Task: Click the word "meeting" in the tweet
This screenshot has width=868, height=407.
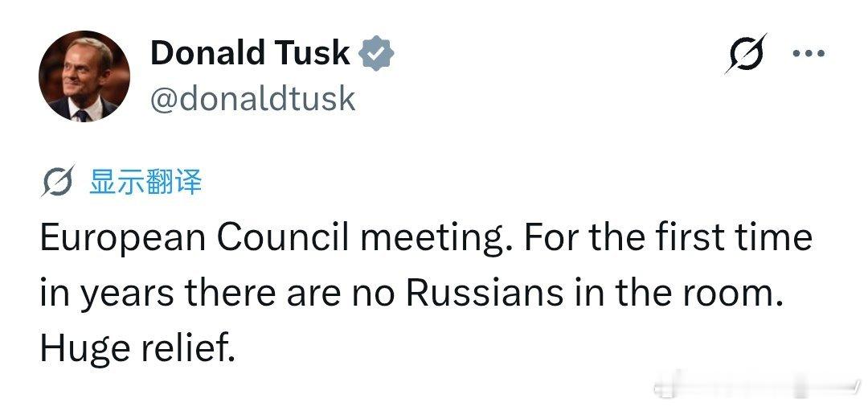Action: 432,239
